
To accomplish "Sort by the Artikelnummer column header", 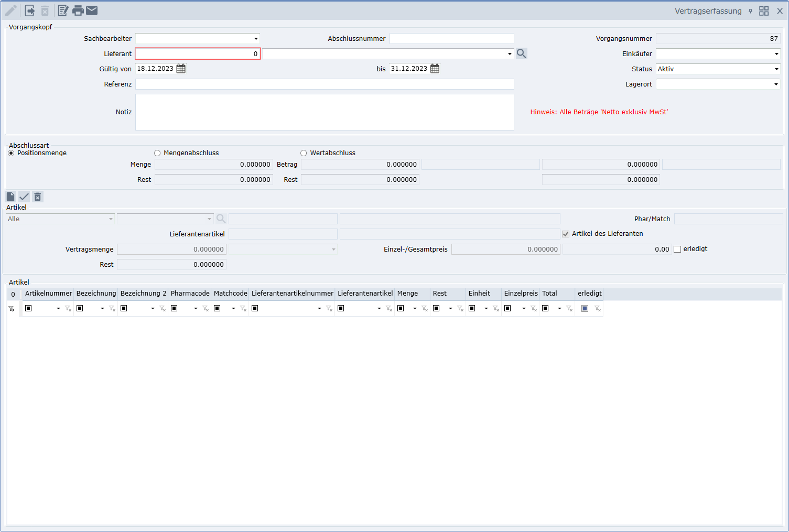I will point(48,294).
